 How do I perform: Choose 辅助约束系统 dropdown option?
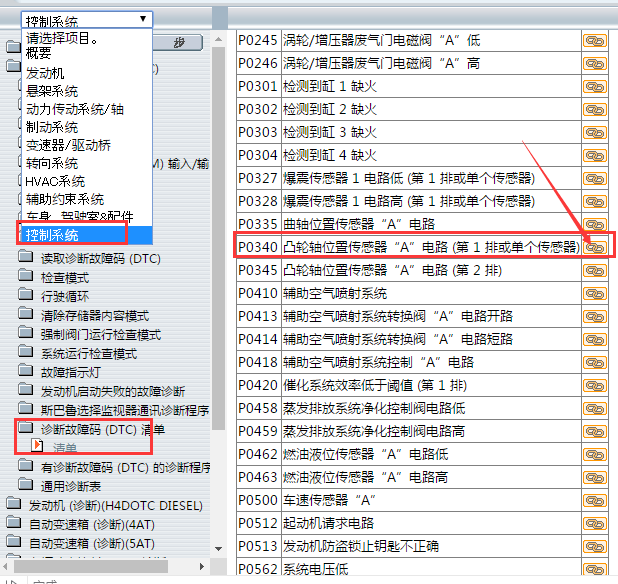point(65,199)
